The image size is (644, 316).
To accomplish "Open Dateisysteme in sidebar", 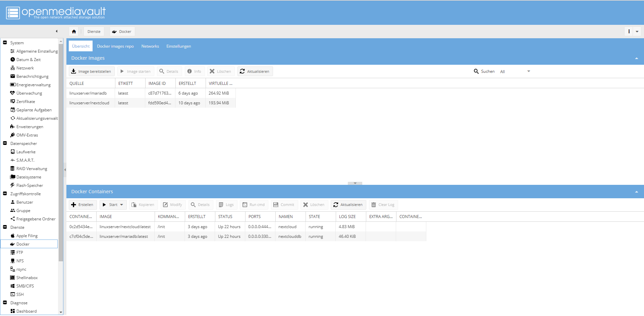I will tap(26, 177).
